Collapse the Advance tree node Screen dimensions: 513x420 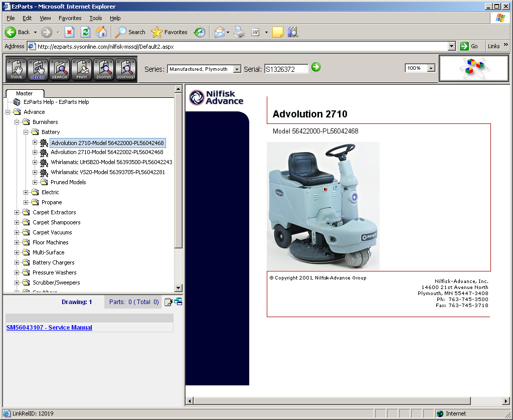(8, 112)
